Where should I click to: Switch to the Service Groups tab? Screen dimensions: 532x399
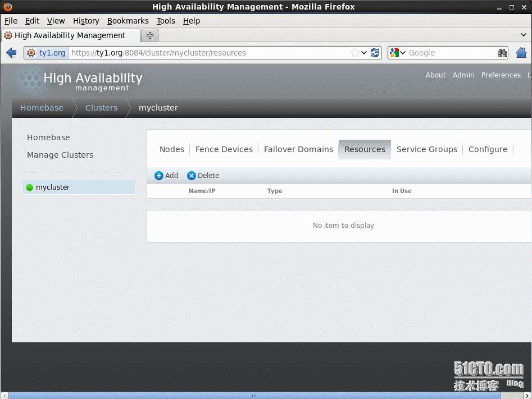point(427,149)
